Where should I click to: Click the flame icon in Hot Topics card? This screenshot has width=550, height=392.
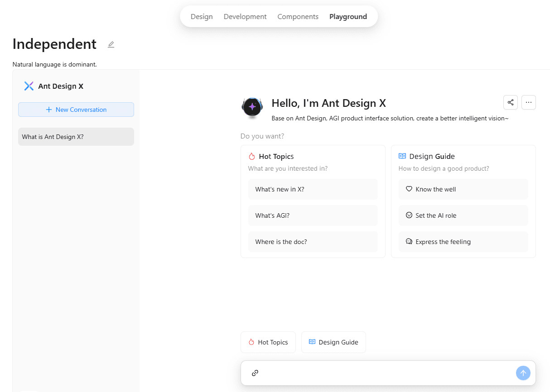click(x=252, y=156)
